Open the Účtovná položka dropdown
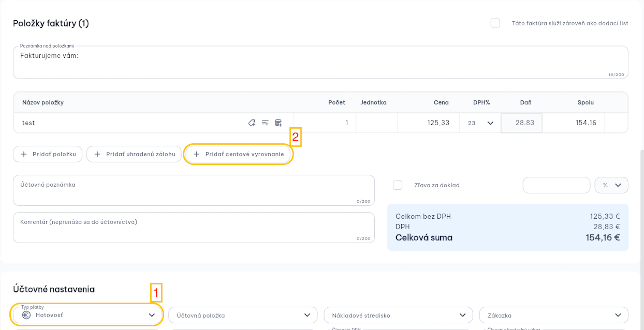The image size is (644, 330). tap(243, 315)
